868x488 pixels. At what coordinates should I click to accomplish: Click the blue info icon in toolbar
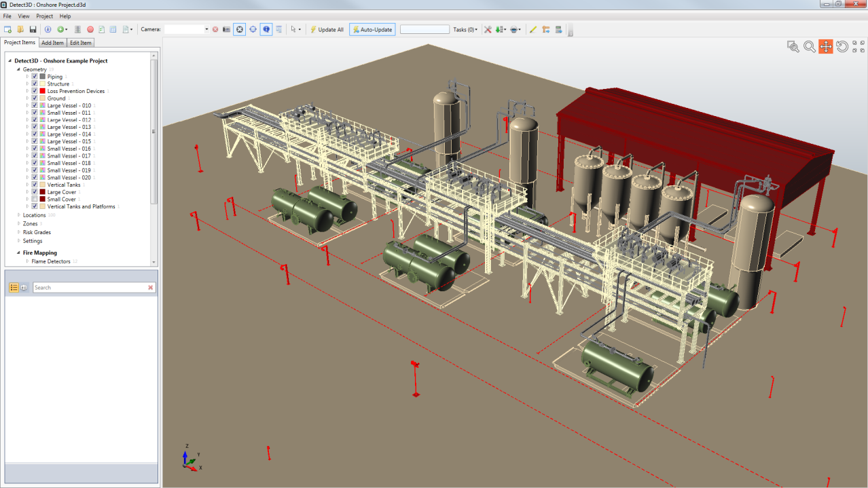click(x=266, y=29)
